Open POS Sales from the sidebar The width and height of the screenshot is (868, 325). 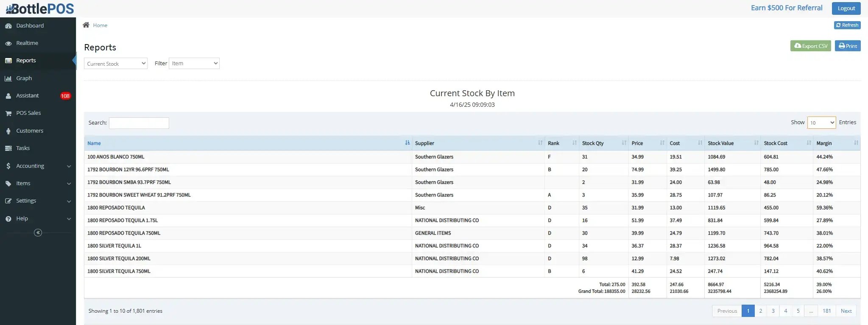28,113
